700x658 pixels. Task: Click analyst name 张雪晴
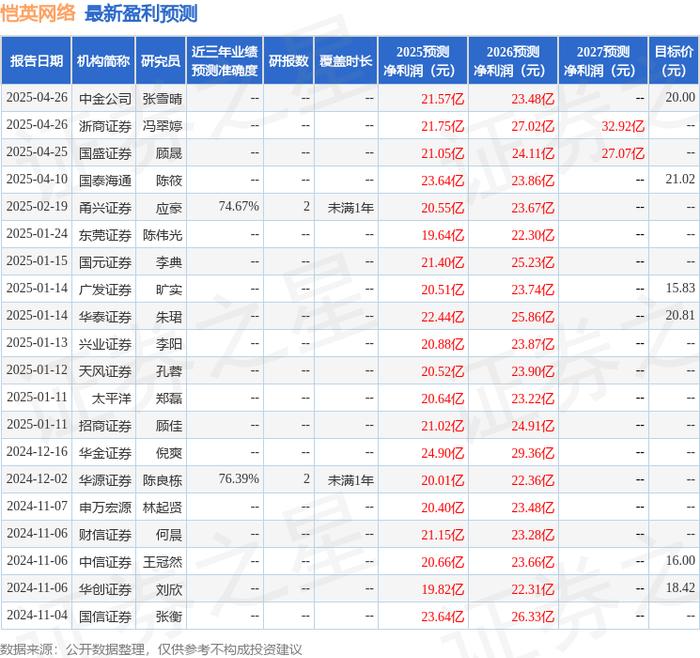[x=162, y=99]
